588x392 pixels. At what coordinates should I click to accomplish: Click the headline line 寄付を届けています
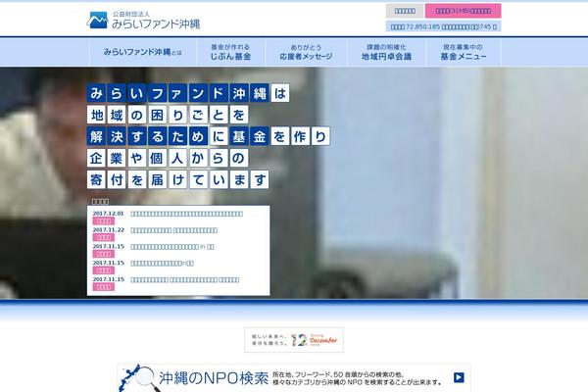click(x=177, y=179)
